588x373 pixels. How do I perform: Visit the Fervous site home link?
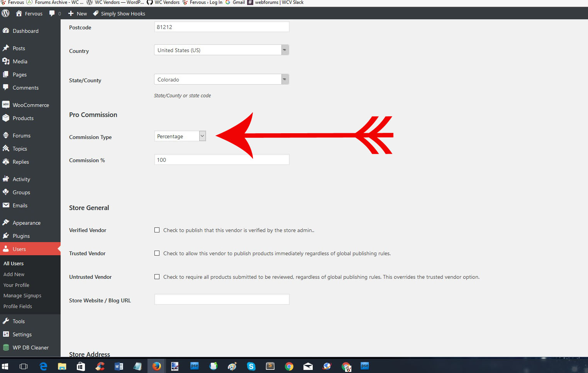tap(29, 14)
